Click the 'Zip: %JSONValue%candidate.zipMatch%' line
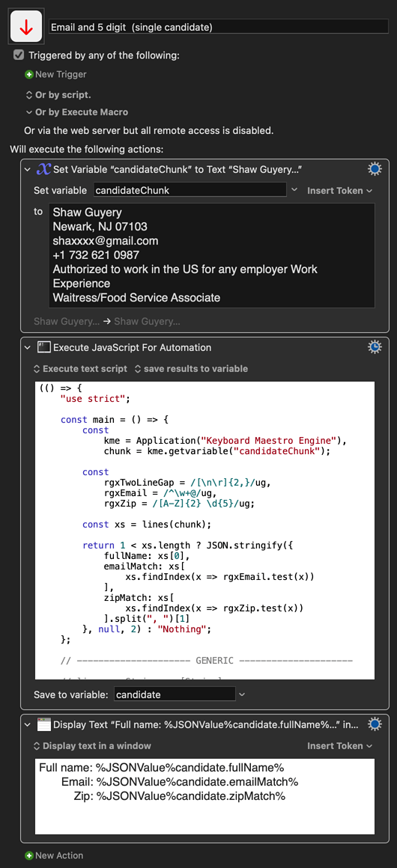 coord(179,796)
